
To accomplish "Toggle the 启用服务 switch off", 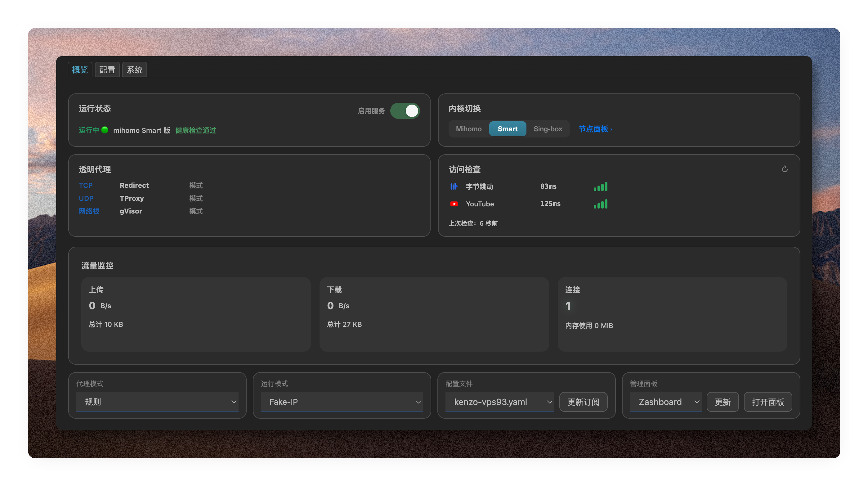I will coord(405,110).
